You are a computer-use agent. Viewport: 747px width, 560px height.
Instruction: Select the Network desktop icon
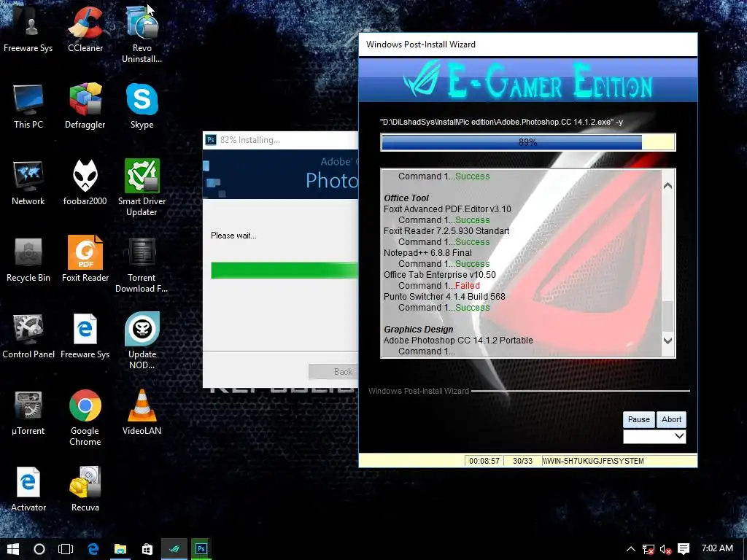click(28, 182)
